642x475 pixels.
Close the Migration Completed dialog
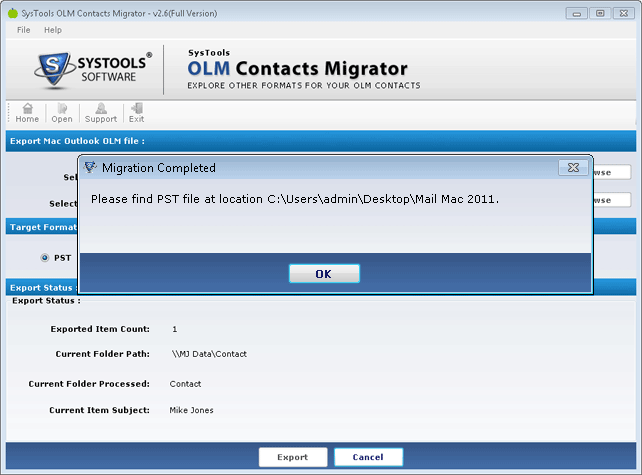(x=573, y=167)
